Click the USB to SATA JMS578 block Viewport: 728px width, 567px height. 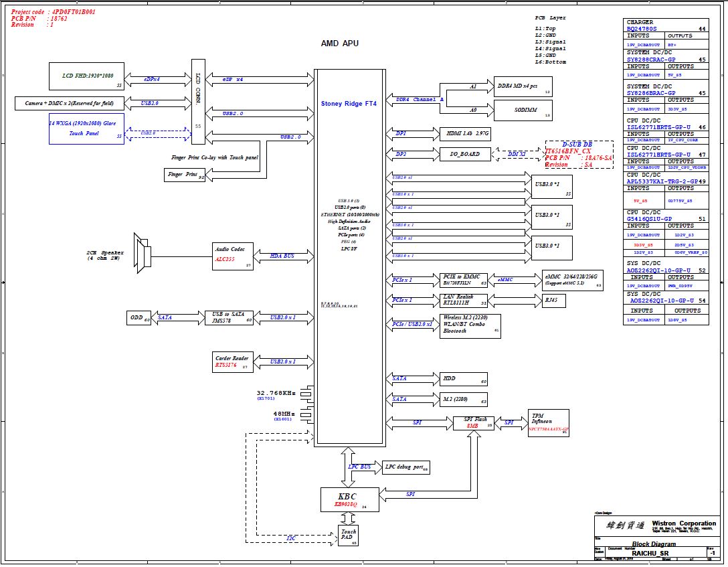coord(229,317)
